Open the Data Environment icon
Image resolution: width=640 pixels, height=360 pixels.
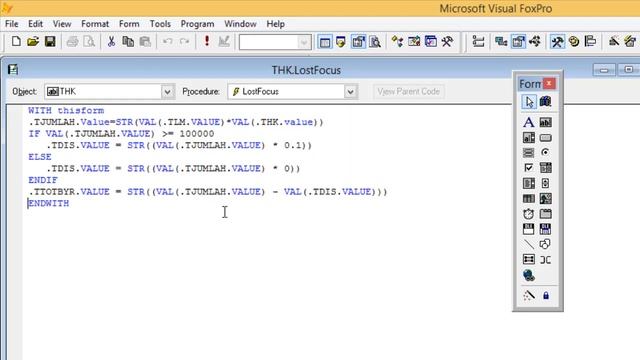[x=501, y=41]
